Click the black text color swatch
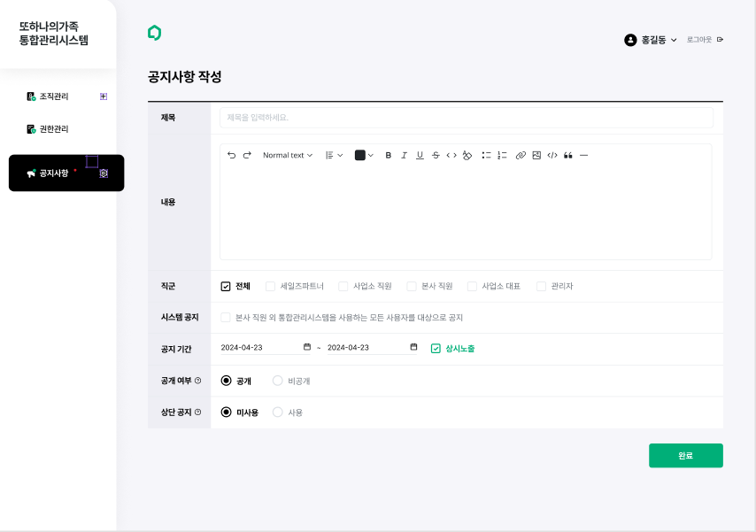This screenshot has height=532, width=756. pos(360,155)
